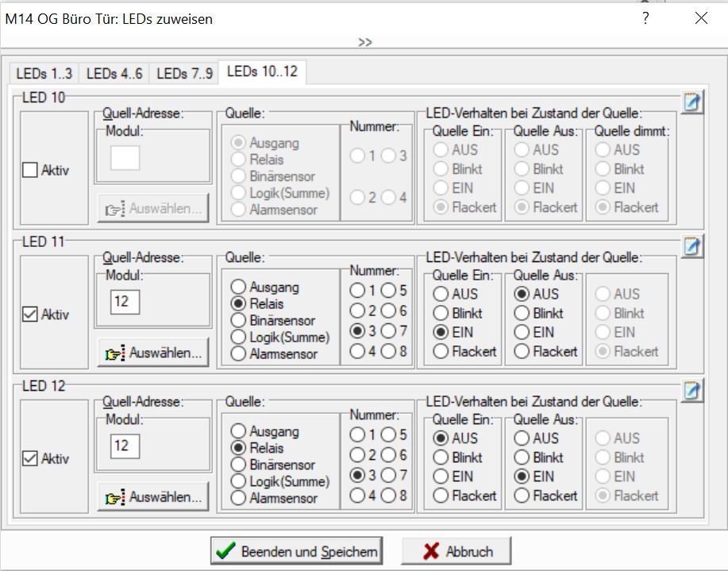728x571 pixels.
Task: Click the edit note icon for LED 12
Action: point(692,392)
